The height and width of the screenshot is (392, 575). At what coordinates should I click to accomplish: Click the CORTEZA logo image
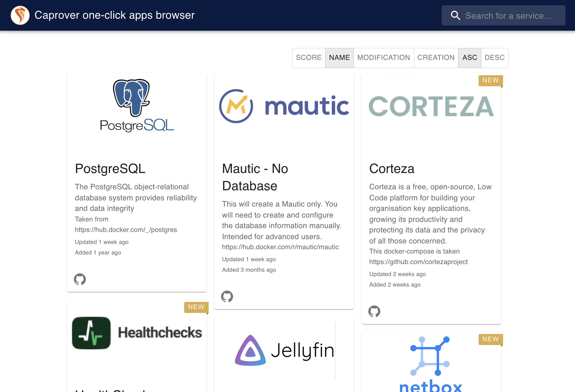pyautogui.click(x=431, y=106)
